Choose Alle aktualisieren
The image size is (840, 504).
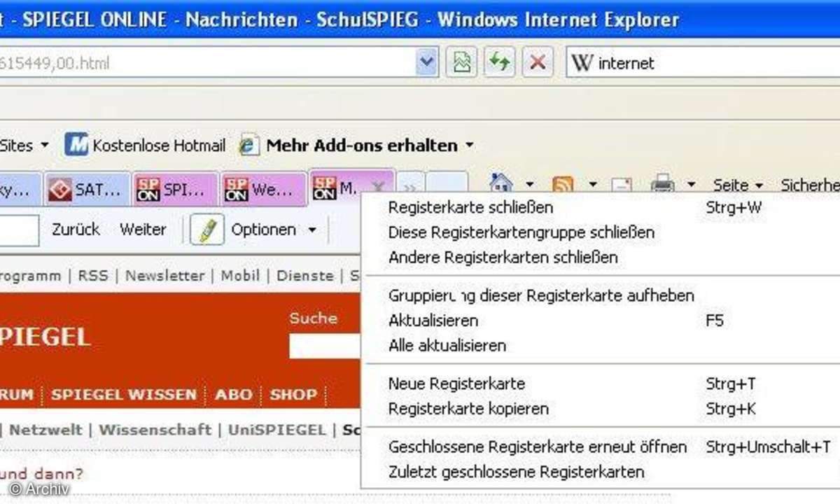[x=601, y=345]
